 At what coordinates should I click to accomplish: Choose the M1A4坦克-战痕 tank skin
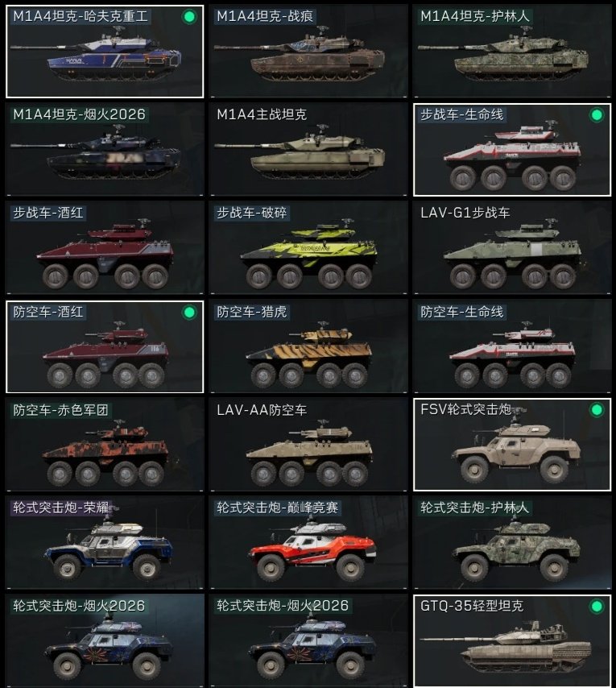coord(308,52)
